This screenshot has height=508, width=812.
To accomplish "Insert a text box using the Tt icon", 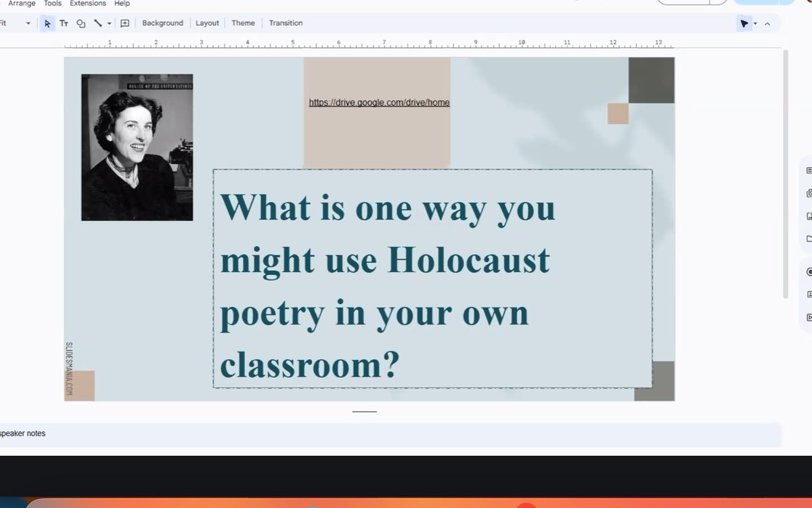I will click(x=64, y=23).
